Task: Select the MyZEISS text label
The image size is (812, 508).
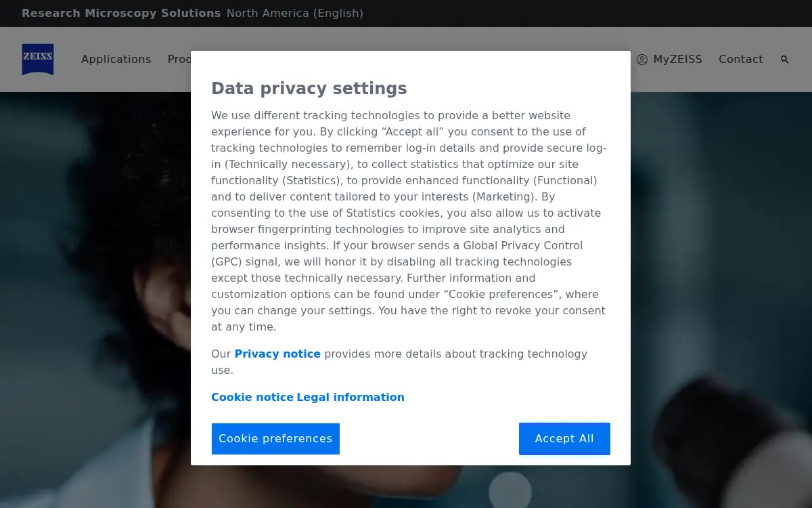Action: point(677,60)
